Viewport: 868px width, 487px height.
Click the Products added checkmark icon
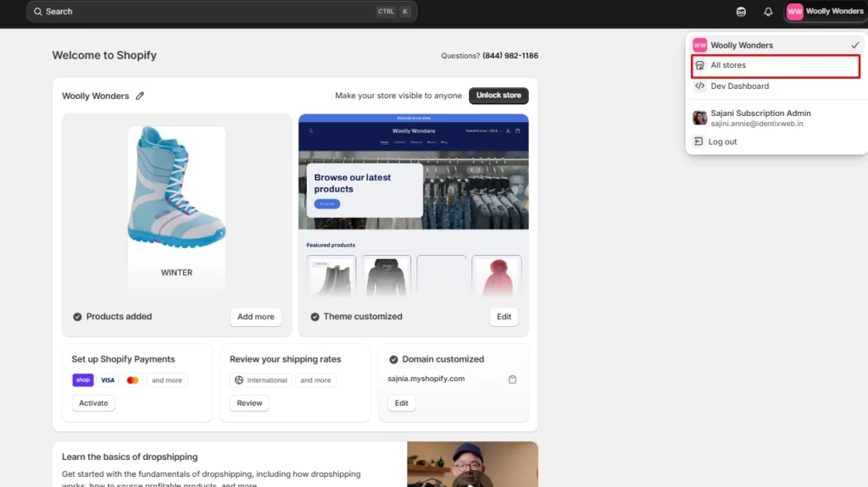(77, 317)
